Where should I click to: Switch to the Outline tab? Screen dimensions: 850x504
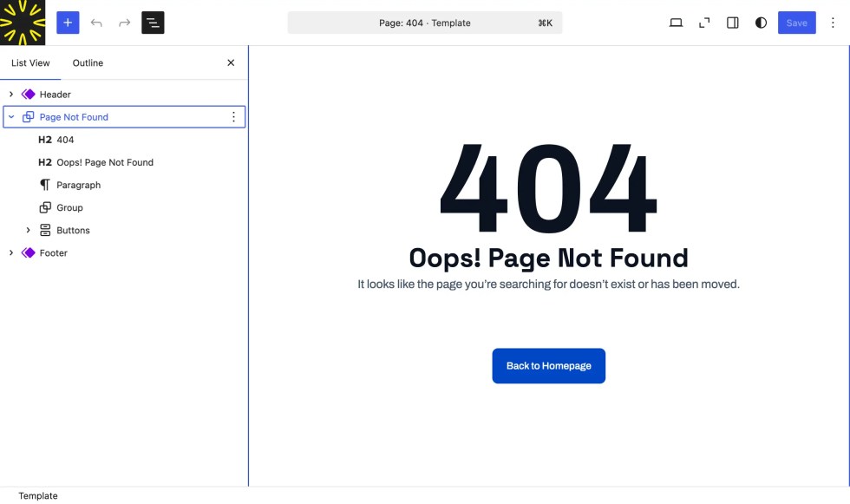[88, 62]
